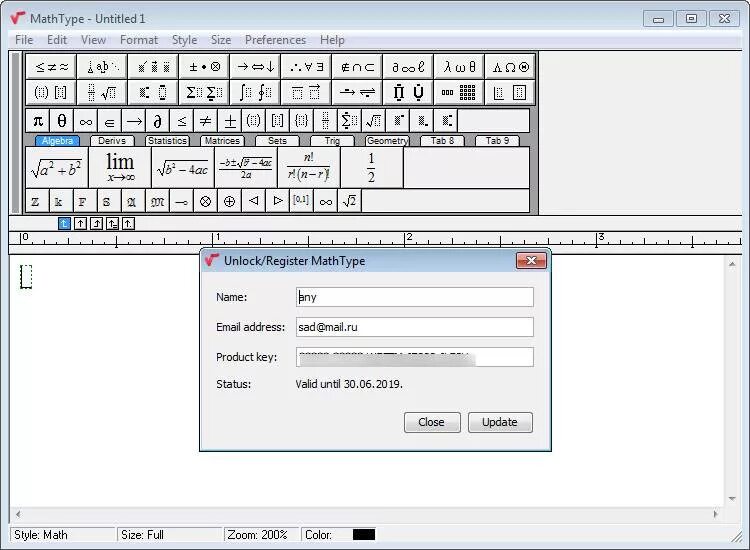Switch to the Geometry tab
This screenshot has height=550, width=750.
[387, 141]
